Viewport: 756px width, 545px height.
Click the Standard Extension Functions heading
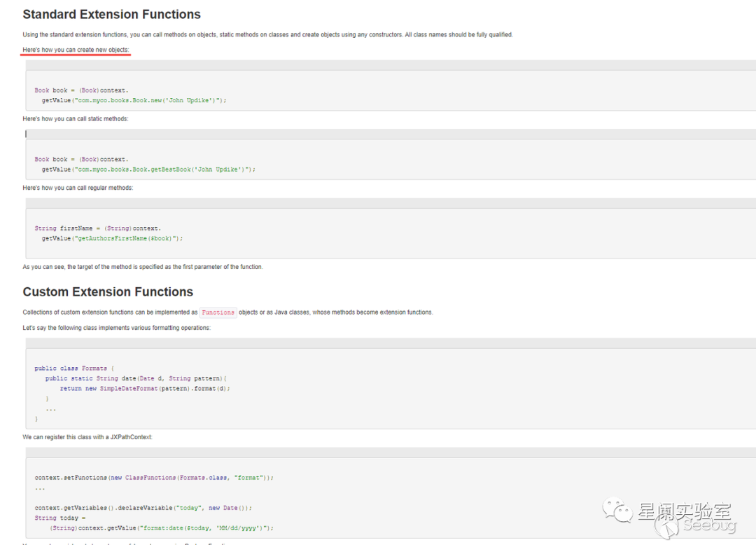(111, 15)
